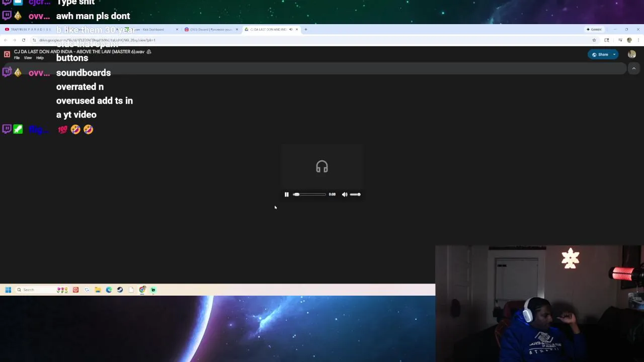Open the Google G app on taskbar
This screenshot has height=362, width=644.
[x=87, y=290]
